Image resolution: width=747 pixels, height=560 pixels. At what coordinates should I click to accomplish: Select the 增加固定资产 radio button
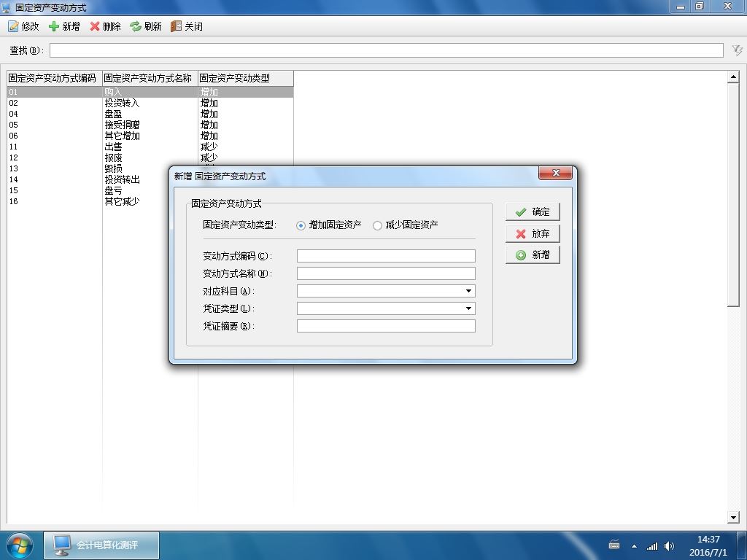click(301, 225)
